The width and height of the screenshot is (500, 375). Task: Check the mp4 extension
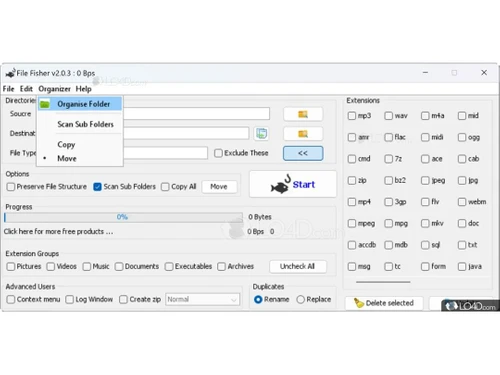352,202
